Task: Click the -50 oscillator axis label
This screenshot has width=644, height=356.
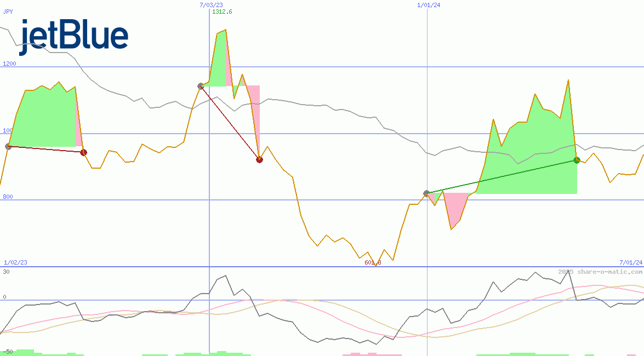Action: coord(8,351)
